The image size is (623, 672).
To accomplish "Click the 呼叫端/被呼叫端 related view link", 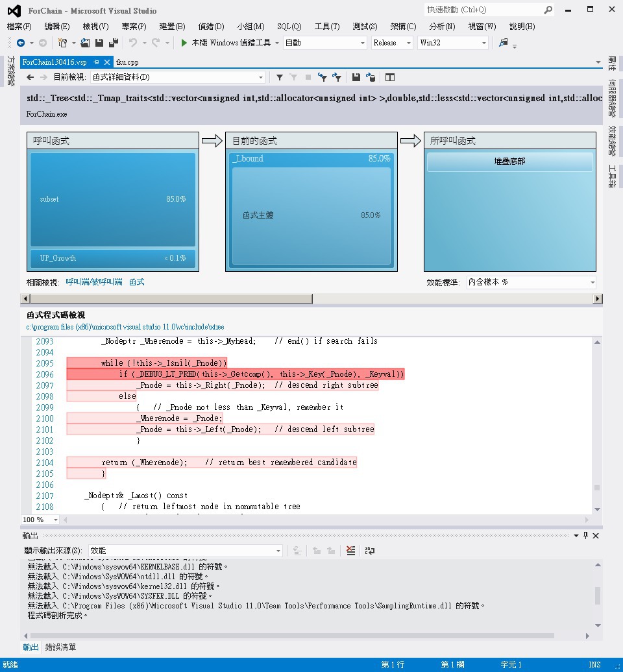I will tap(94, 282).
